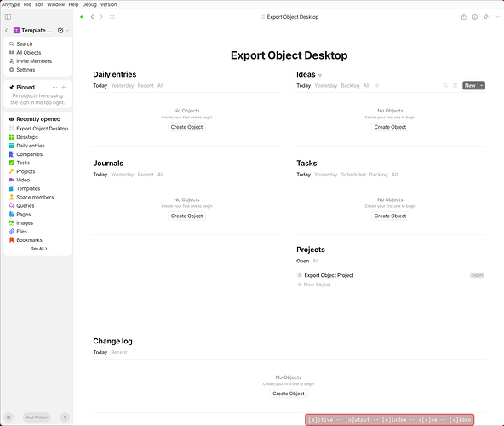
Task: Add New Object under Projects
Action: tap(313, 285)
